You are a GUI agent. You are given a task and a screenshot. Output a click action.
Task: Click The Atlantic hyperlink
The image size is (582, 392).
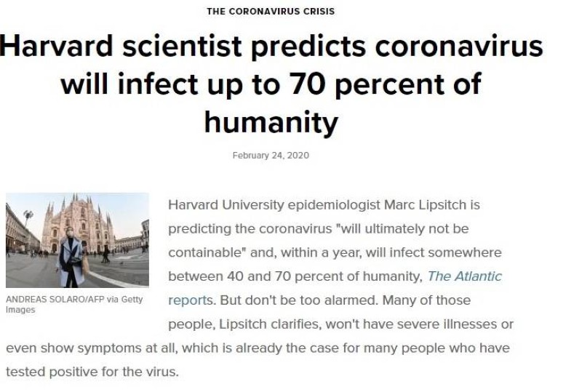[x=464, y=276]
